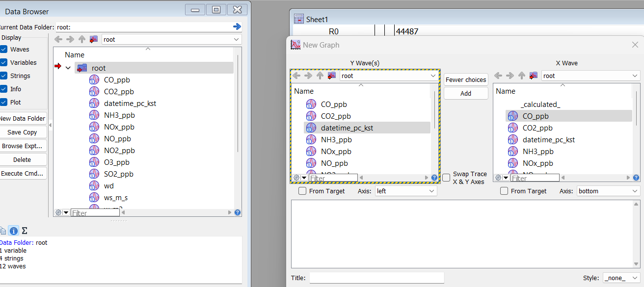Select the sigma statistics icon
The width and height of the screenshot is (644, 287).
coord(24,231)
